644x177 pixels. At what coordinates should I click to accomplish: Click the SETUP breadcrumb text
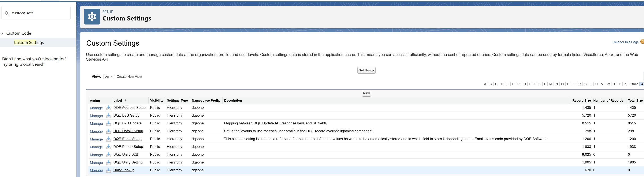(108, 12)
